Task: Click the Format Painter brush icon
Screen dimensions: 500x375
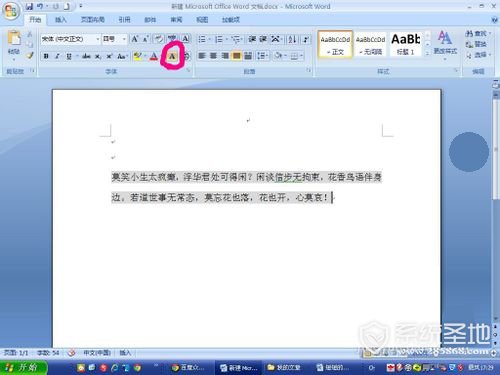Action: pos(30,55)
